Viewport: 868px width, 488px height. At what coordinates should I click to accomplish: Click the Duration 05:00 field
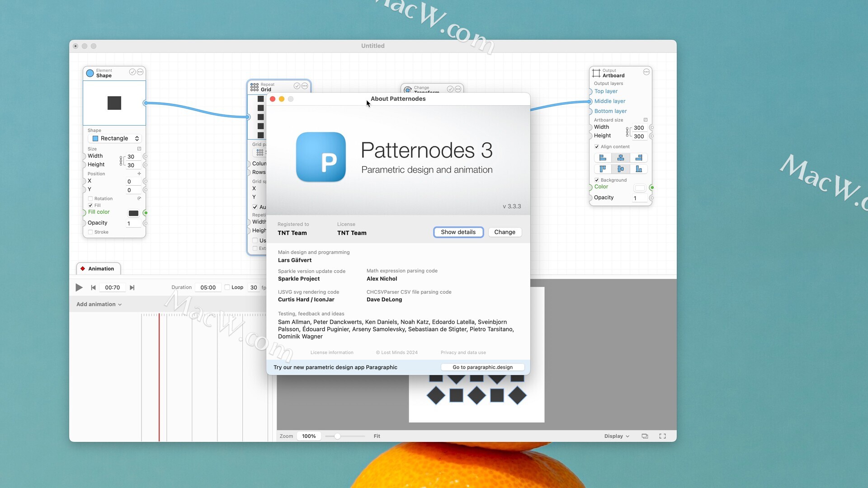tap(208, 287)
